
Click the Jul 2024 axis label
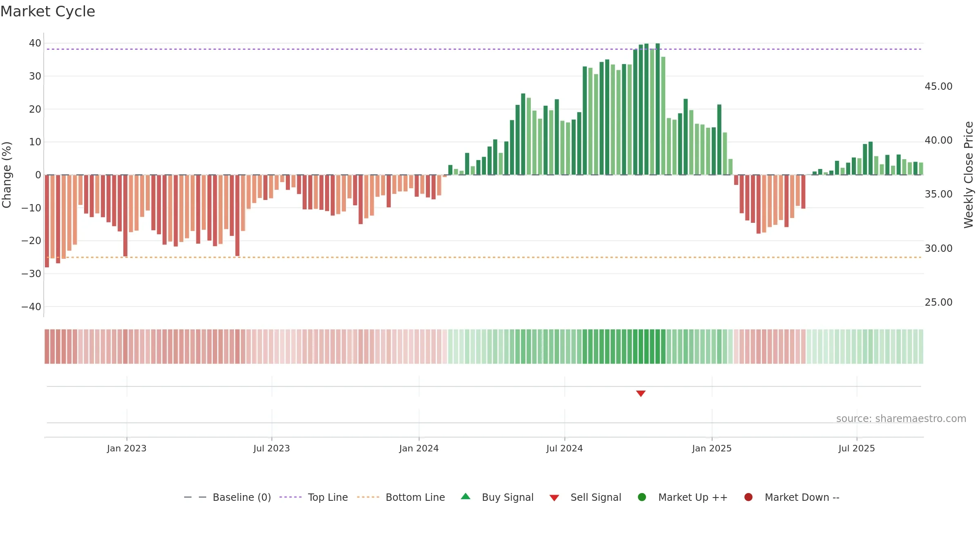(x=565, y=448)
